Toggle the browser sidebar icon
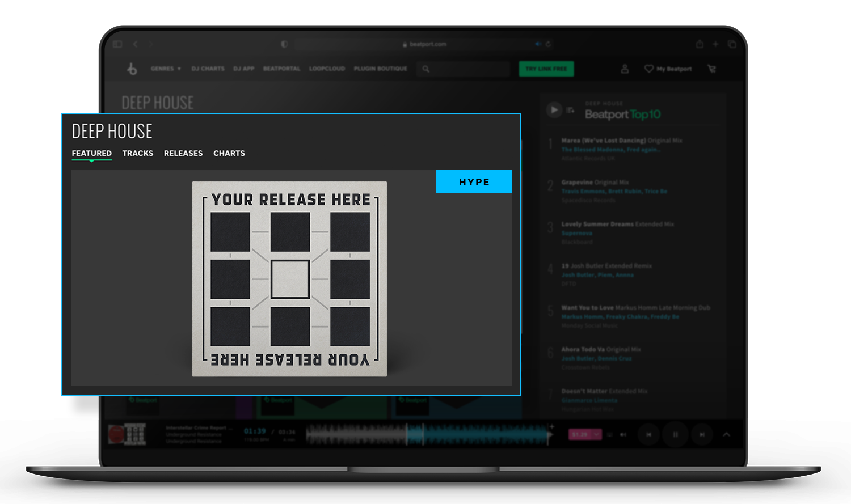Screen dimensions: 851x504 click(117, 44)
